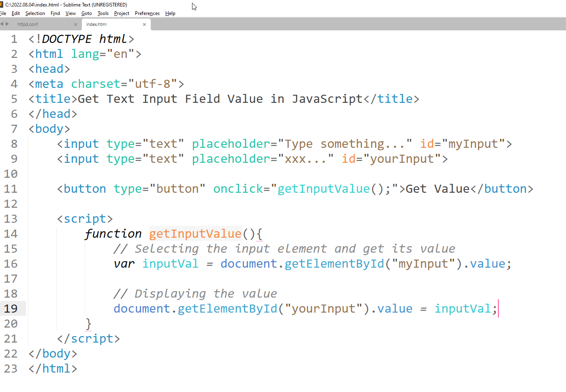Open the Find menu
The height and width of the screenshot is (392, 566).
coord(55,13)
